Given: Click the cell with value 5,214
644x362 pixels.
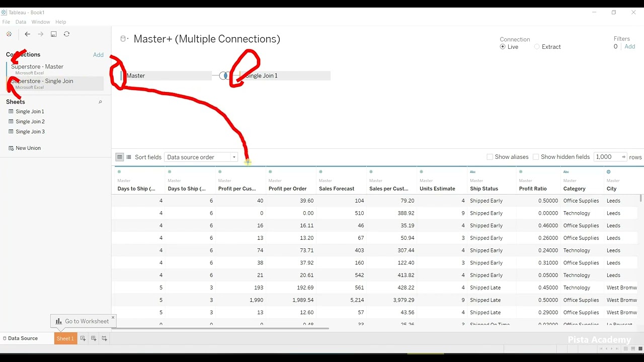Looking at the screenshot, I should tap(341, 300).
